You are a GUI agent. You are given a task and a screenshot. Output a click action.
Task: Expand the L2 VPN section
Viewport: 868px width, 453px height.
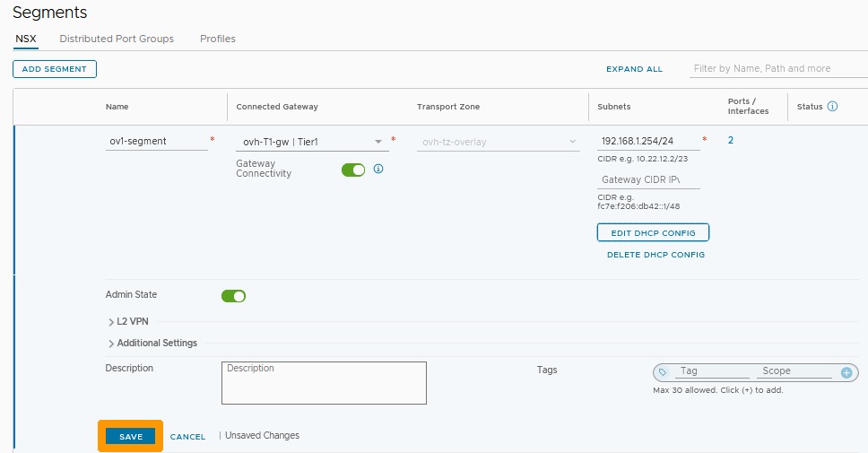pyautogui.click(x=128, y=321)
